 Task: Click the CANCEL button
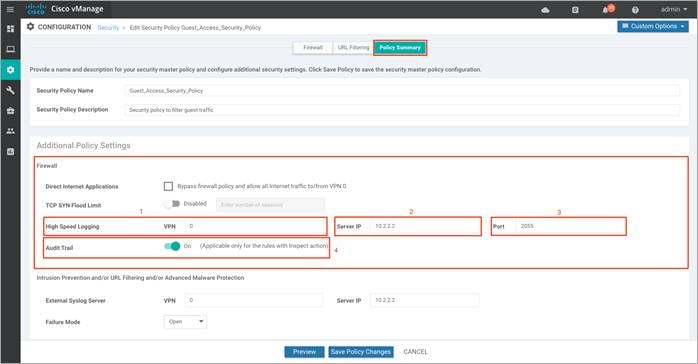pos(415,352)
